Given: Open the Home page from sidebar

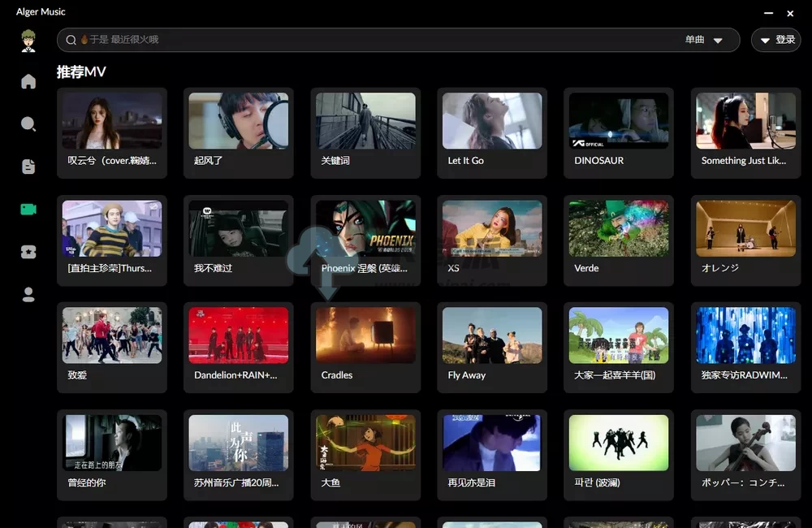Looking at the screenshot, I should click(28, 81).
